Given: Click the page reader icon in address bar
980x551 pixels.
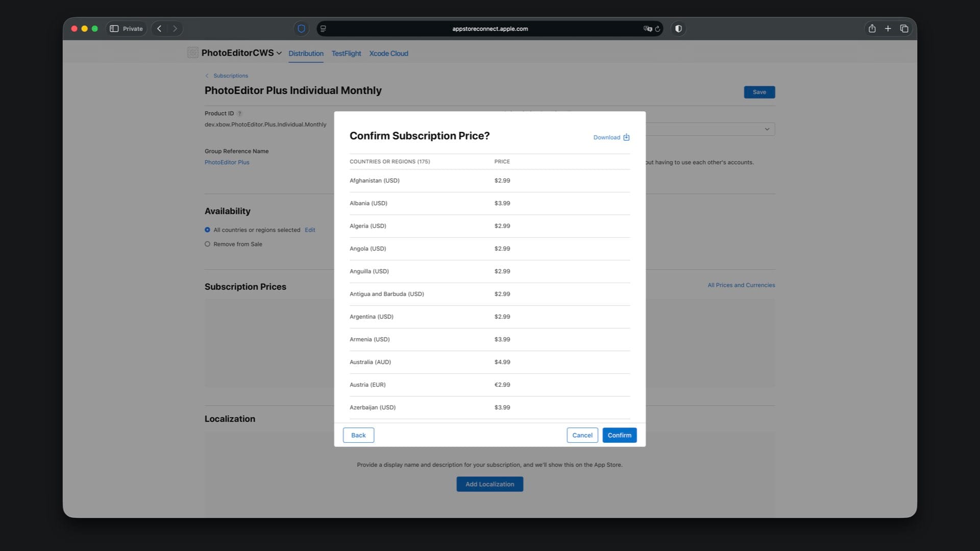Looking at the screenshot, I should (323, 29).
